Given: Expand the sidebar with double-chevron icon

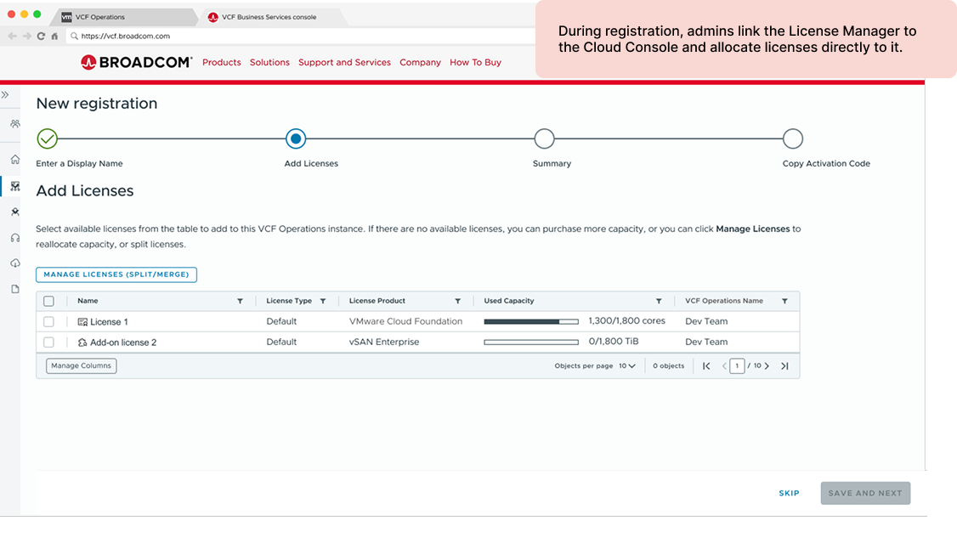Looking at the screenshot, I should click(x=5, y=94).
